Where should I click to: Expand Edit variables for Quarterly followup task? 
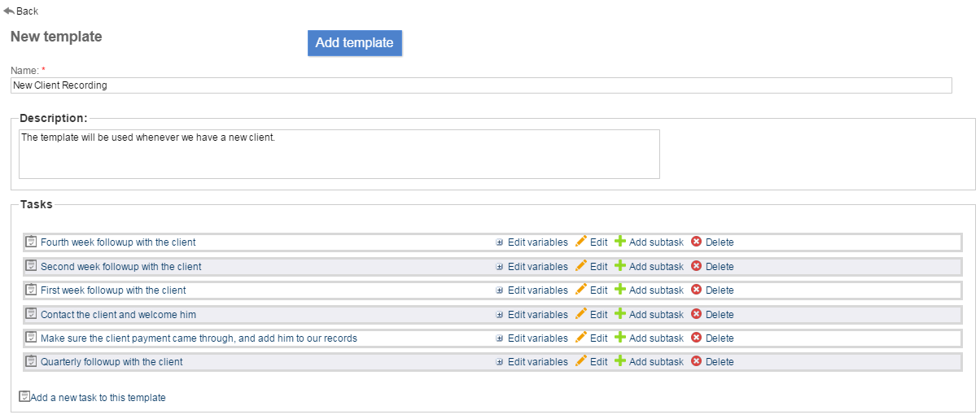click(x=500, y=362)
